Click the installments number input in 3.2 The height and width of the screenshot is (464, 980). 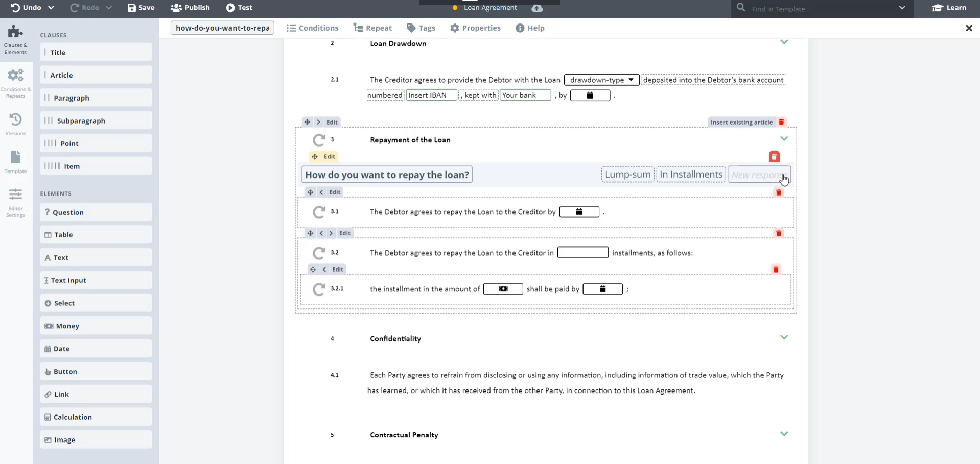[582, 253]
